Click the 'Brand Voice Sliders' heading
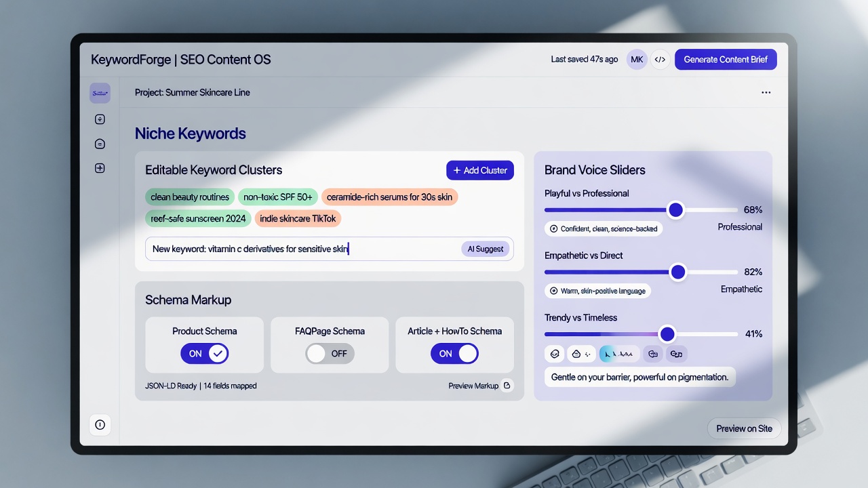Image resolution: width=868 pixels, height=488 pixels. tap(595, 170)
